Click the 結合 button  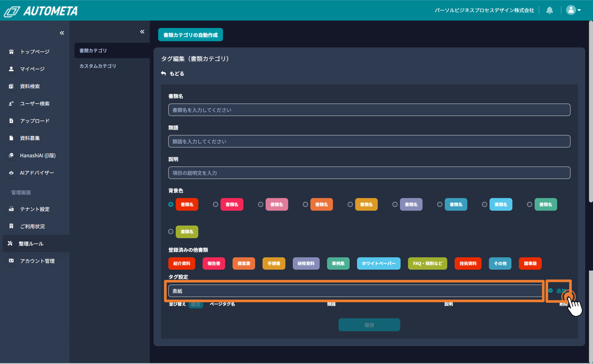pos(195,304)
